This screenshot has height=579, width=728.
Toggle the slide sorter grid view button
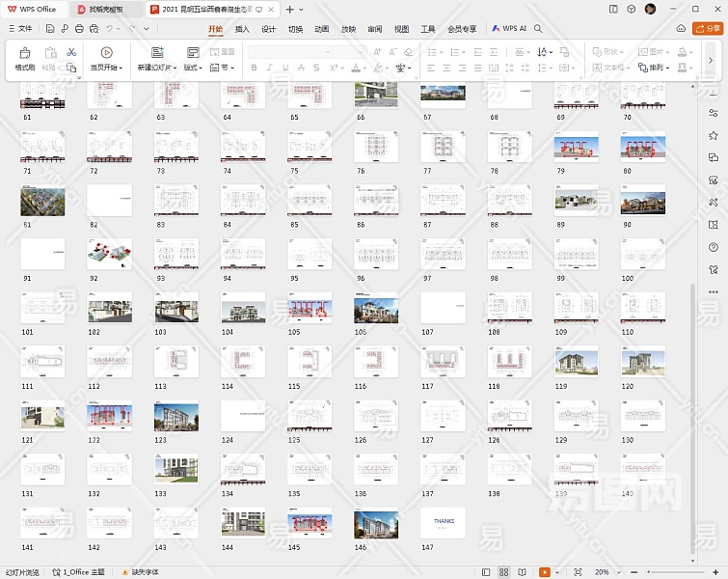(503, 572)
